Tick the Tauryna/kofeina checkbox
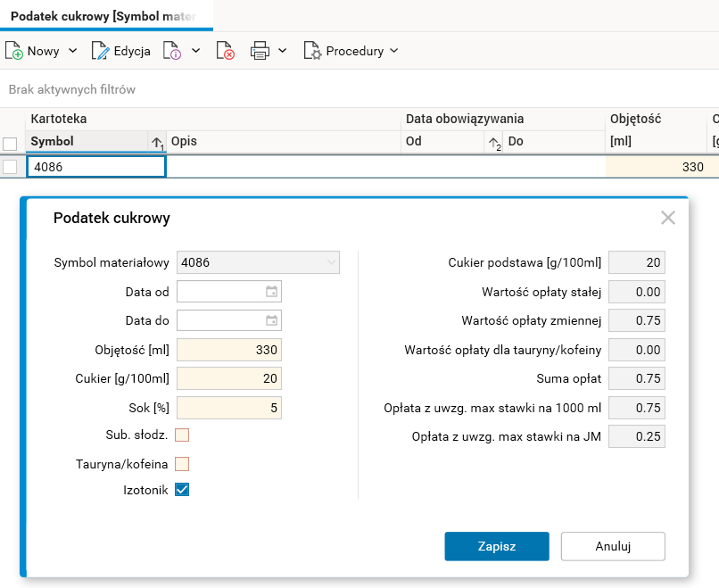The image size is (719, 588). pyautogui.click(x=182, y=464)
